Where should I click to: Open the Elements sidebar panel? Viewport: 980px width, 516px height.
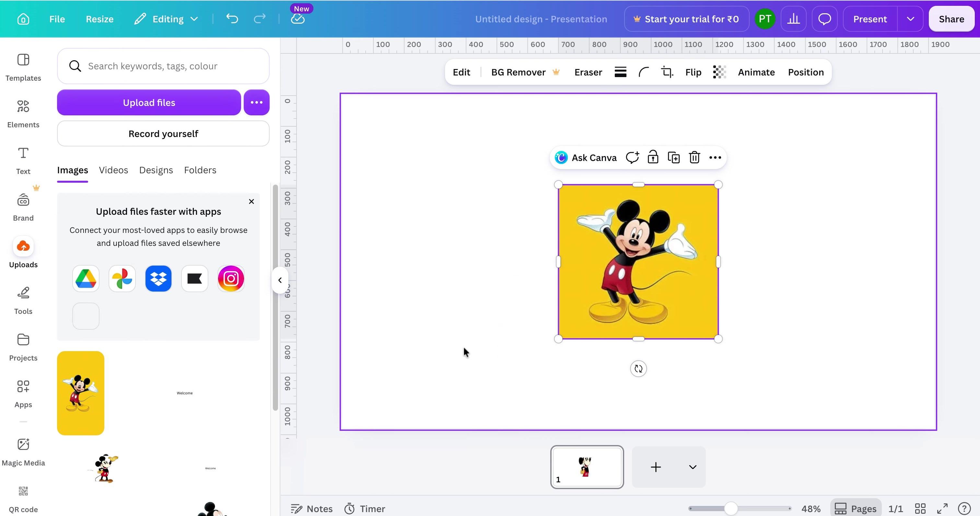pos(23,114)
